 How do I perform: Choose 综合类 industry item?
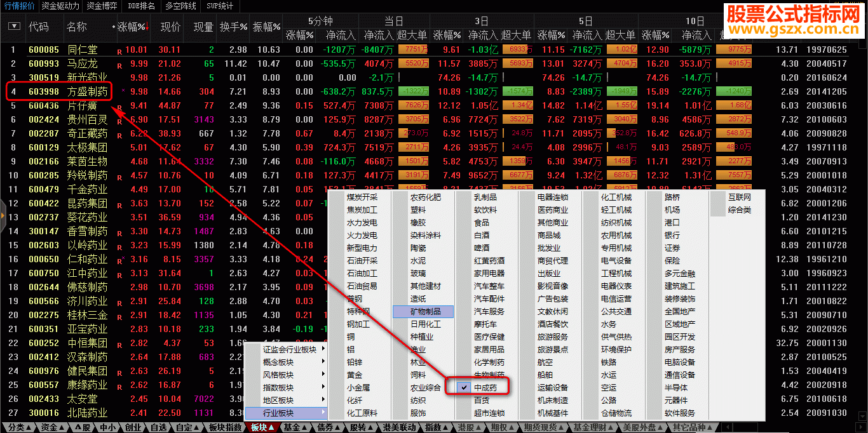(x=740, y=210)
